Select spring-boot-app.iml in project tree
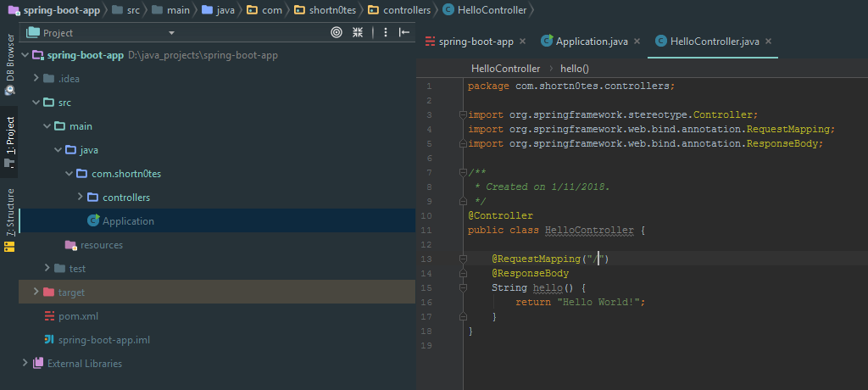868x390 pixels. (103, 340)
